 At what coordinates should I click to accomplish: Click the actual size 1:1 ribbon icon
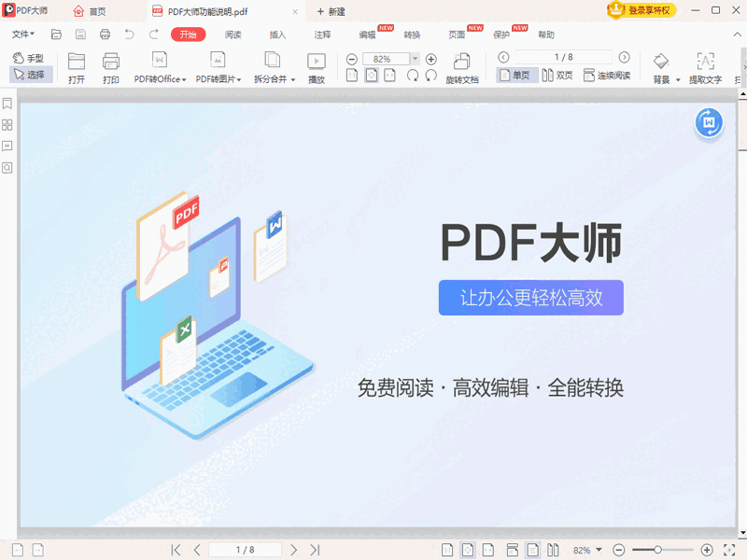click(352, 76)
